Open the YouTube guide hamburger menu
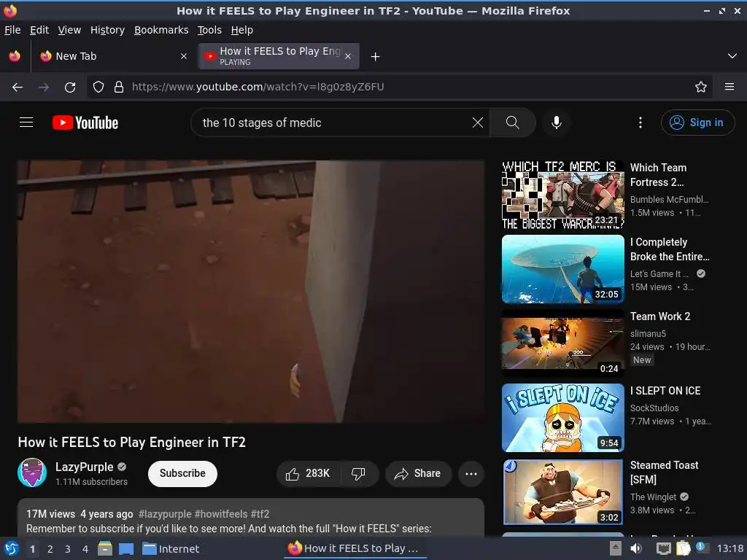Image resolution: width=747 pixels, height=560 pixels. 26,122
